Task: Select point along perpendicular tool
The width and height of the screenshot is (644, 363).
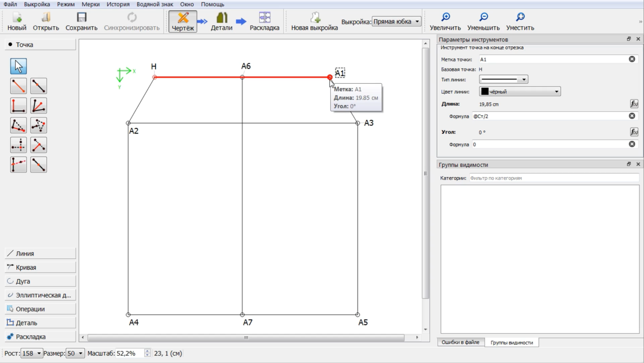Action: tap(18, 106)
